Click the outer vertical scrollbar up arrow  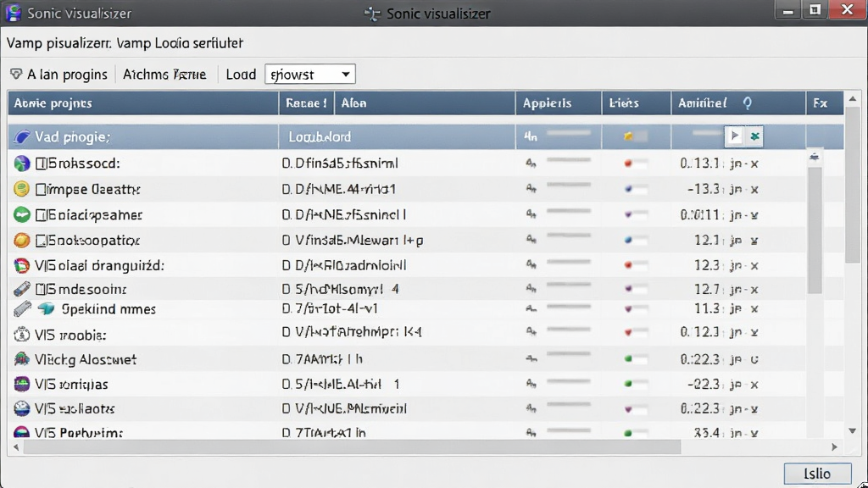click(x=853, y=99)
